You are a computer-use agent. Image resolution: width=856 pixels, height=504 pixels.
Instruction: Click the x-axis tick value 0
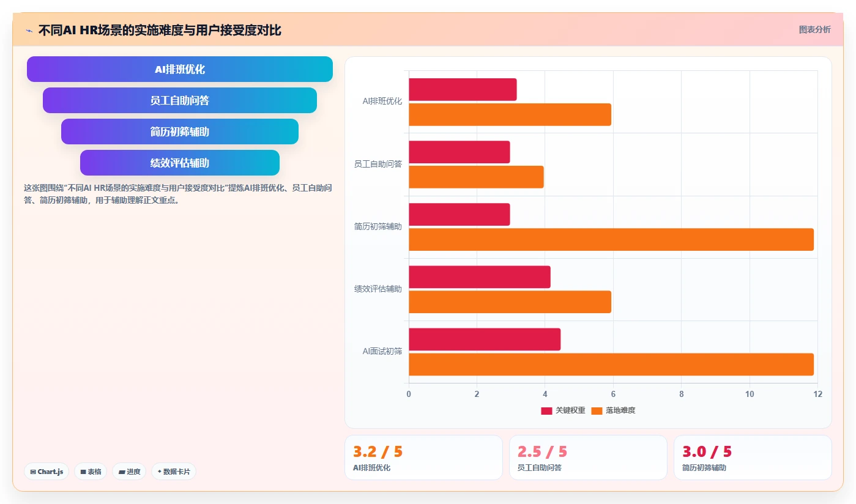409,394
